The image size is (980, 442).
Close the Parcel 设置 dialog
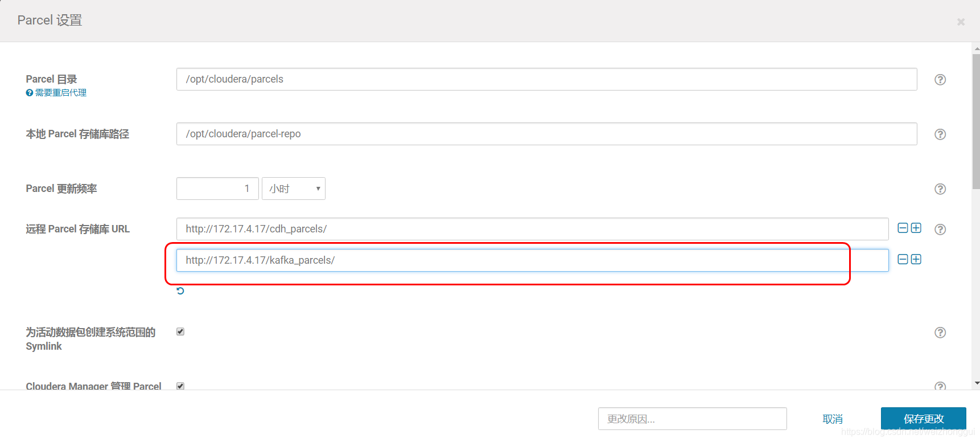click(x=961, y=22)
